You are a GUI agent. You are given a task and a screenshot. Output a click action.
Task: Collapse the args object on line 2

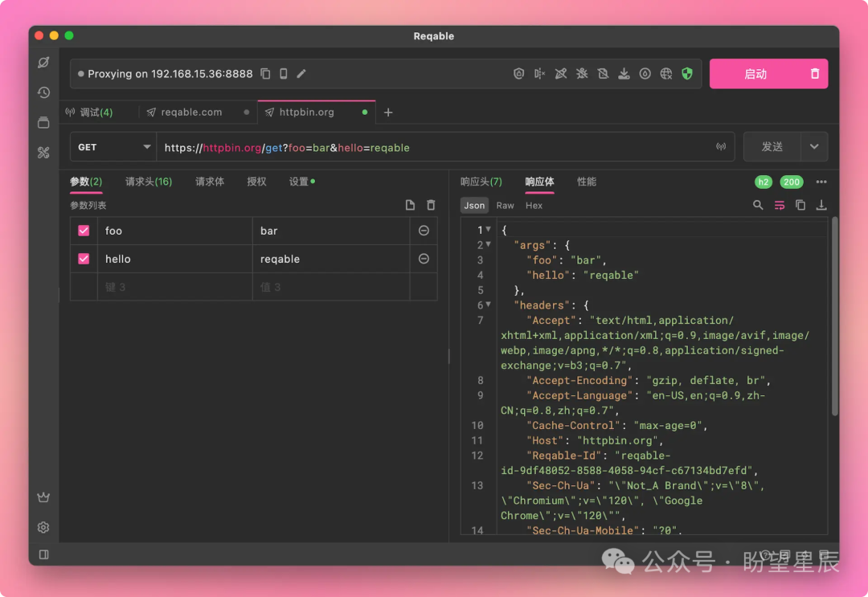point(489,244)
